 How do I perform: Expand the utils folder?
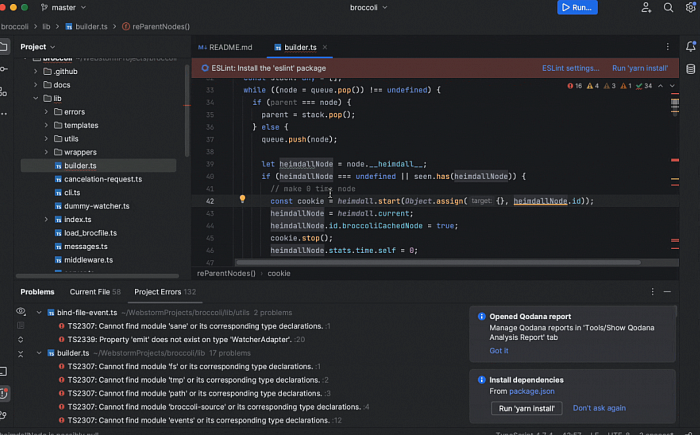coord(46,138)
